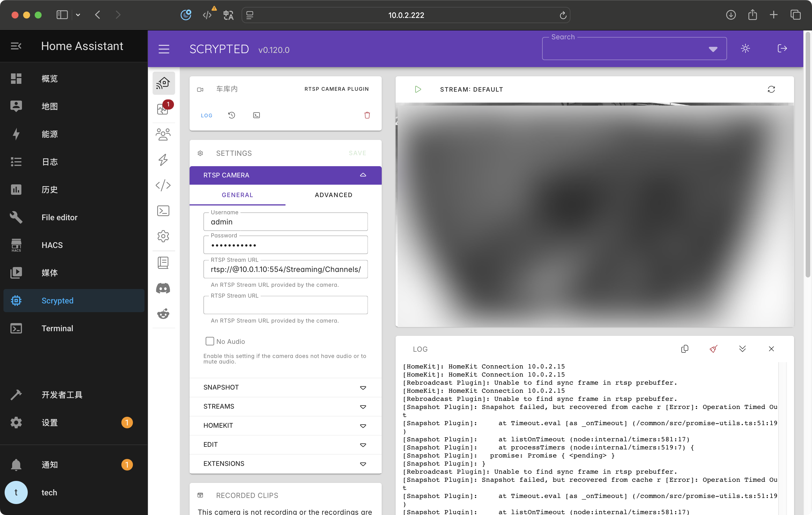Open the tech user profile
This screenshot has width=812, height=515.
(x=74, y=492)
